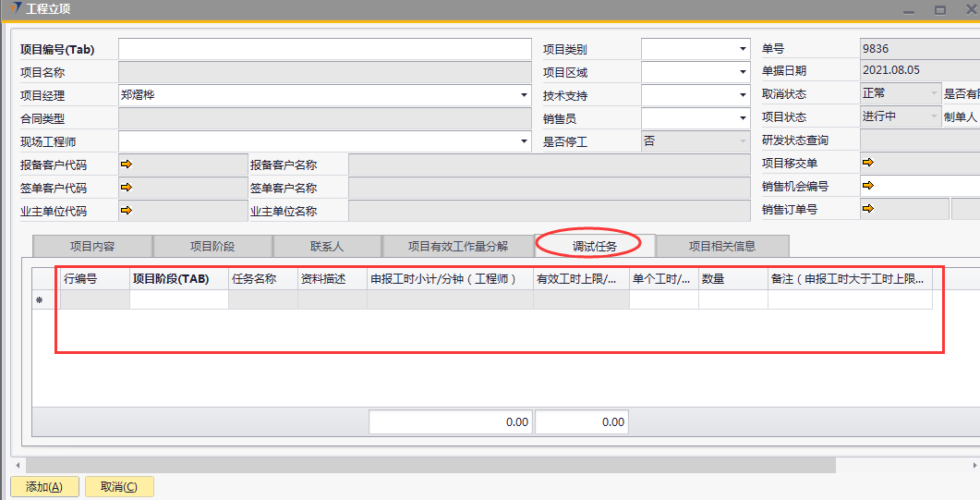Click arrow icon beside 销售机会编号
980x500 pixels.
pos(868,186)
